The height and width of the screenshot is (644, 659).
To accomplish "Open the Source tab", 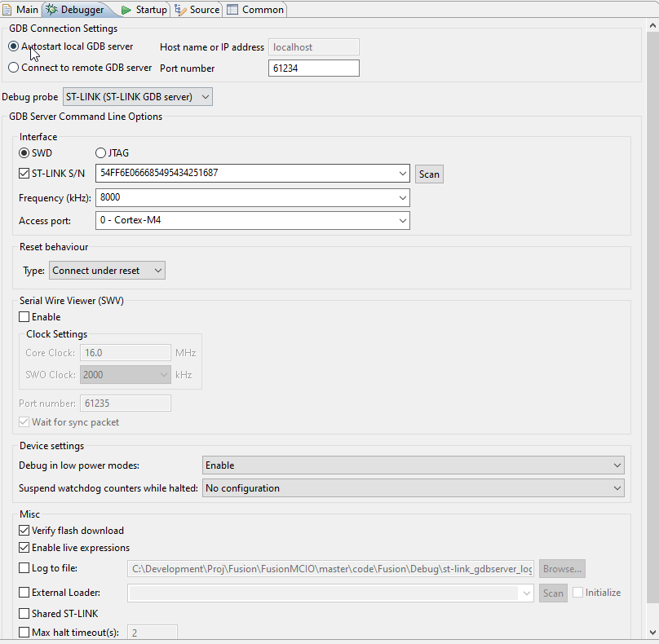I will pyautogui.click(x=197, y=10).
